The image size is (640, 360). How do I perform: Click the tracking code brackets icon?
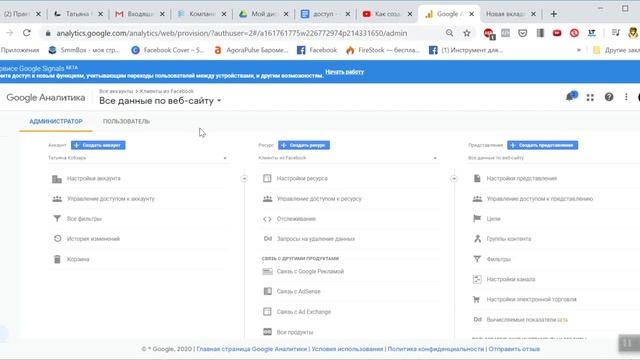click(x=267, y=219)
